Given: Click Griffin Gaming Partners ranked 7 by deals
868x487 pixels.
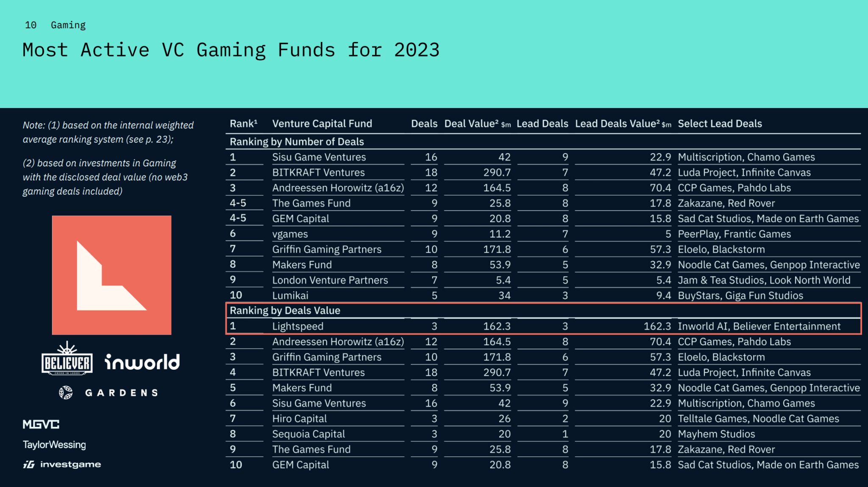Looking at the screenshot, I should point(326,249).
